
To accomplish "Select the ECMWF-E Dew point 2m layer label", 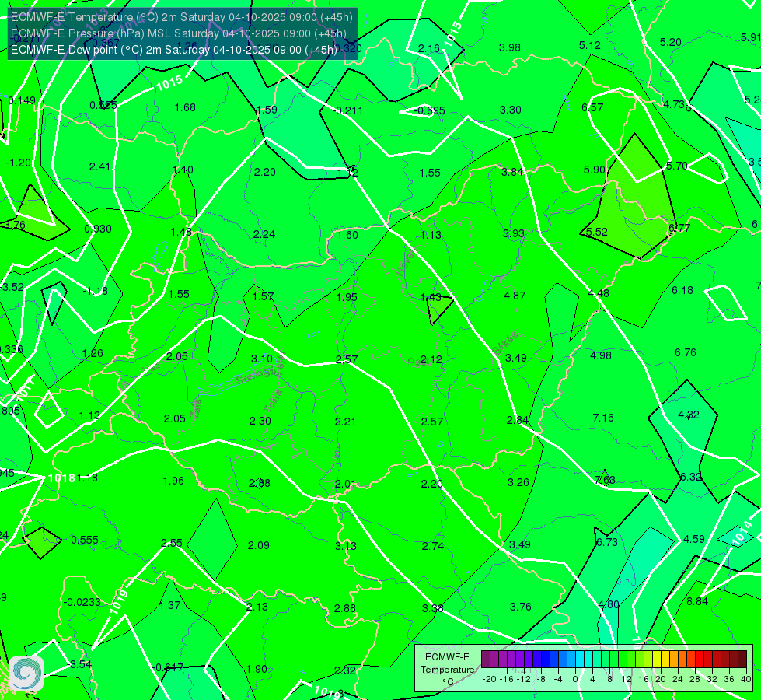I will (x=174, y=50).
